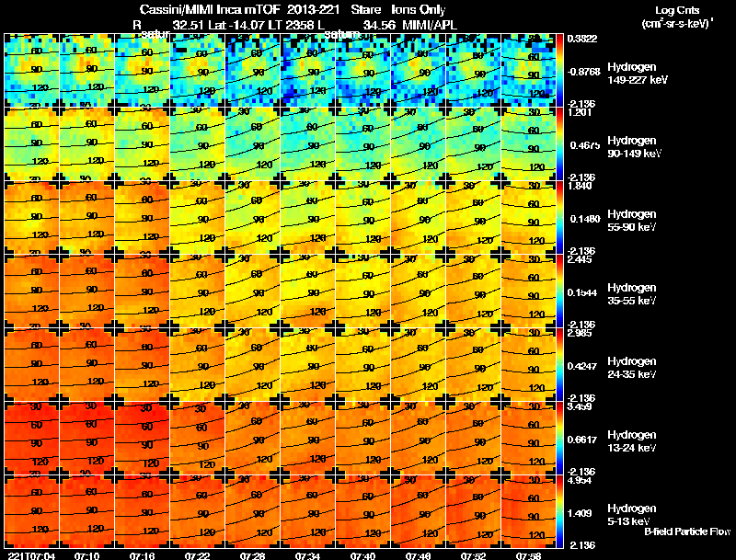This screenshot has height=560, width=736.
Task: Click the '07:58' time axis label
Action: (528, 555)
